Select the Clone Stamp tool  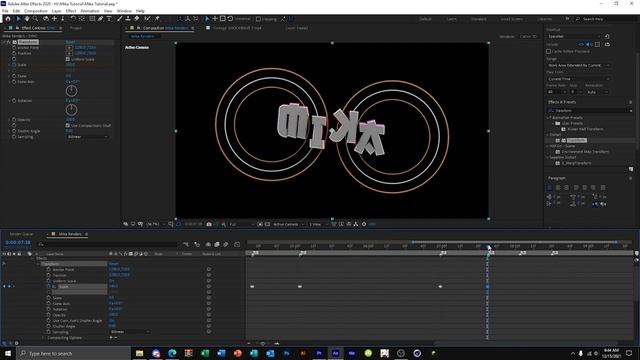coord(128,19)
